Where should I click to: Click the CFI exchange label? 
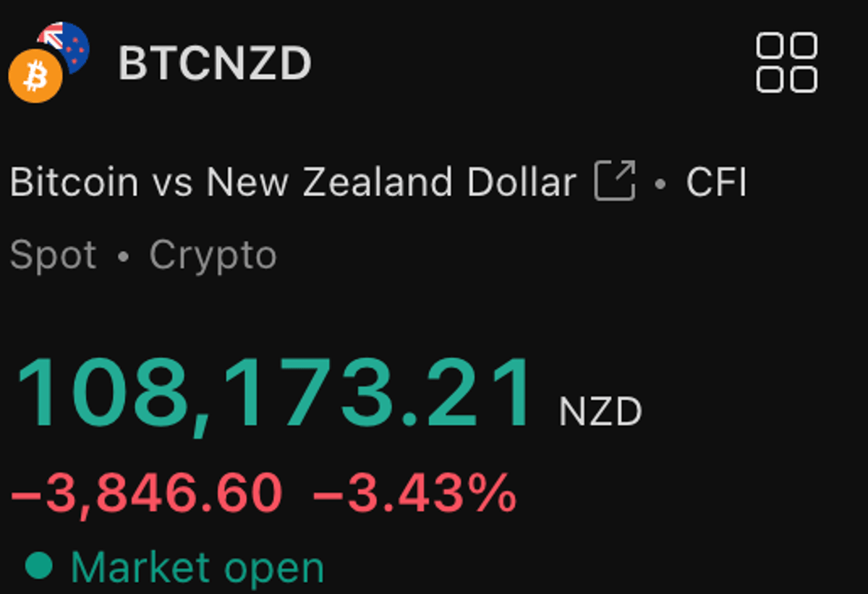point(716,183)
